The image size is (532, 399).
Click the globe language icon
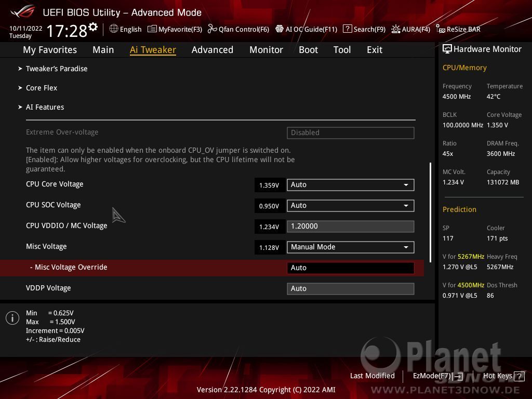(114, 29)
